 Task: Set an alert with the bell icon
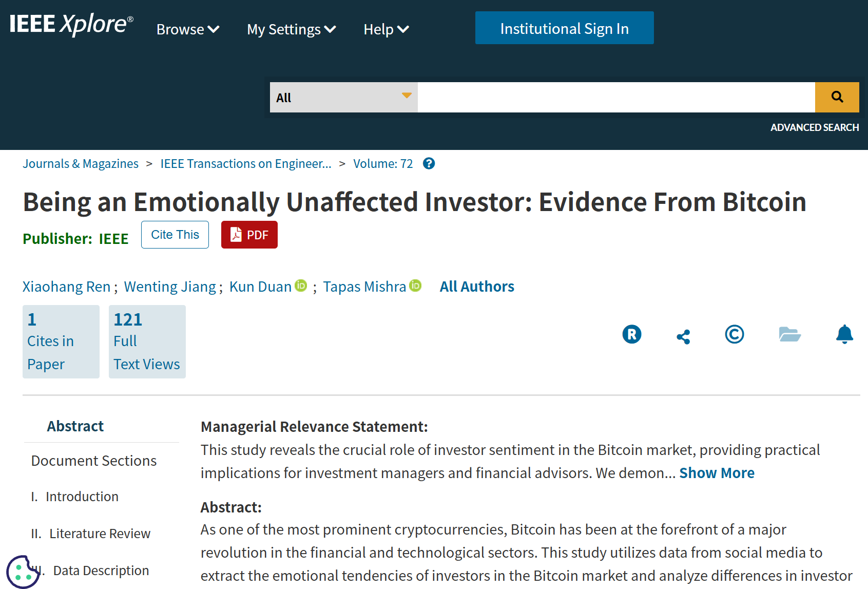(844, 334)
